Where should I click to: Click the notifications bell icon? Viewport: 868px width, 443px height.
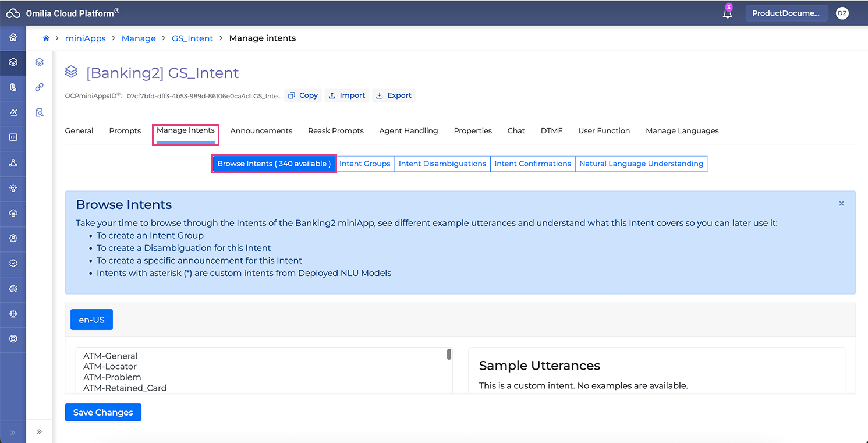tap(727, 14)
